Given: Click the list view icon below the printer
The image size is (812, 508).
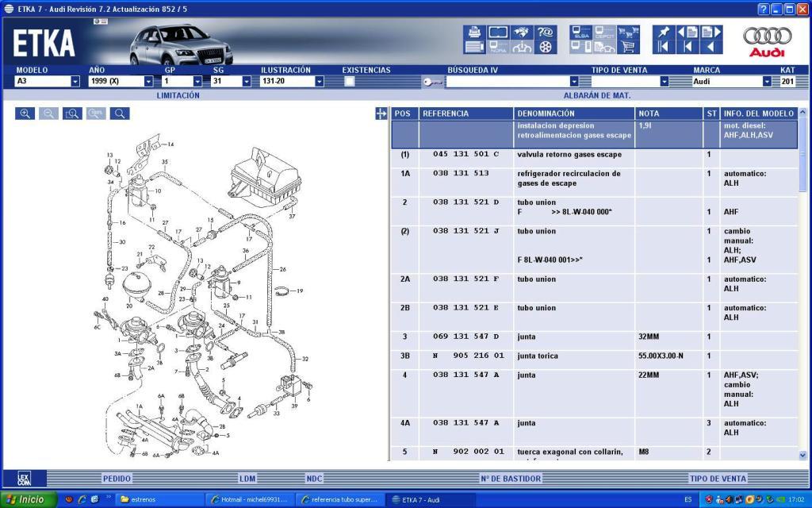Looking at the screenshot, I should [474, 47].
